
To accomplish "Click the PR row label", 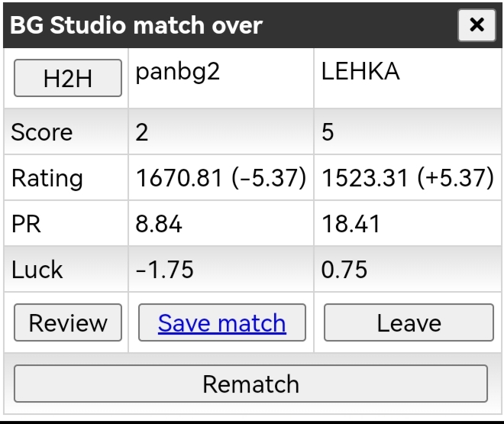I will (26, 224).
